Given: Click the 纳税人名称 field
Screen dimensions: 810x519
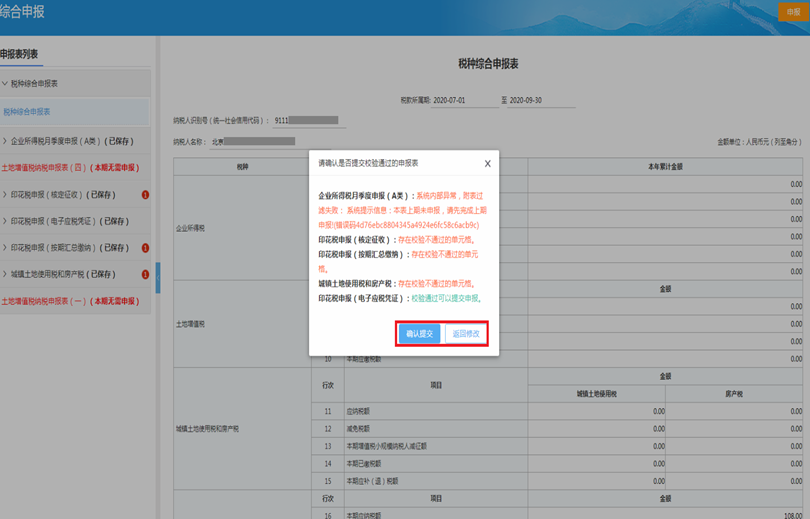Looking at the screenshot, I should click(x=270, y=141).
